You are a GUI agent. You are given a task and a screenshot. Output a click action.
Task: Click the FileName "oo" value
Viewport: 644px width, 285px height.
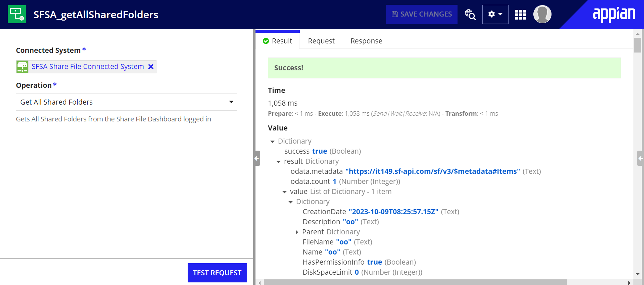343,242
